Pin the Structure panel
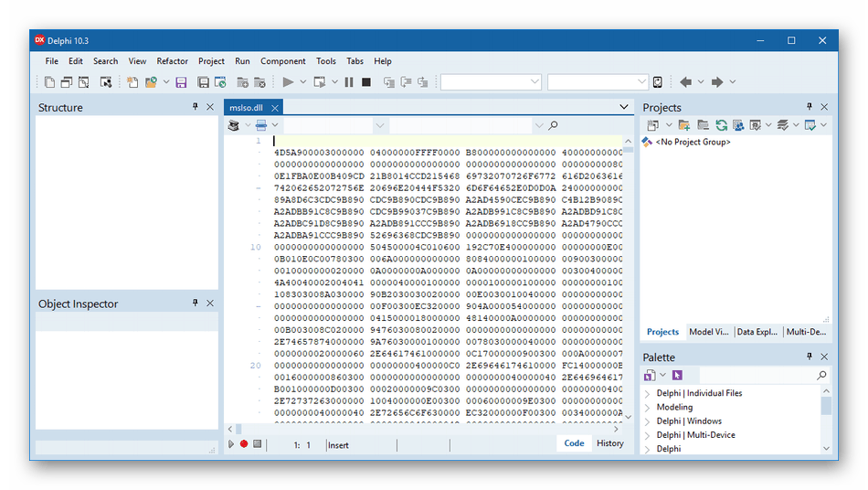 pos(195,107)
